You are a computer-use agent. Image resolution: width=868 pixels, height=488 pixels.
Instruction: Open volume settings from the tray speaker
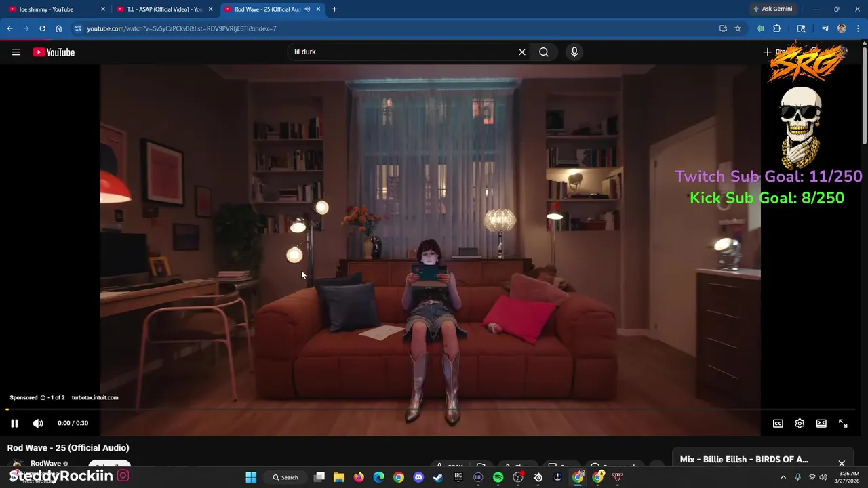823,477
